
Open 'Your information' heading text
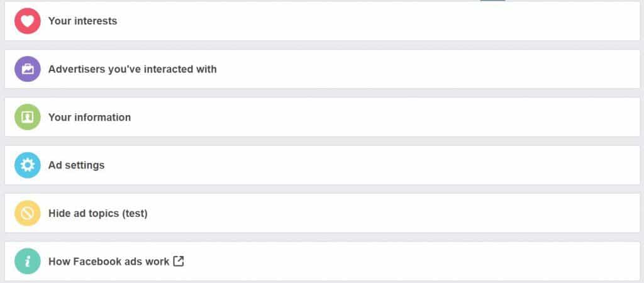pos(89,117)
